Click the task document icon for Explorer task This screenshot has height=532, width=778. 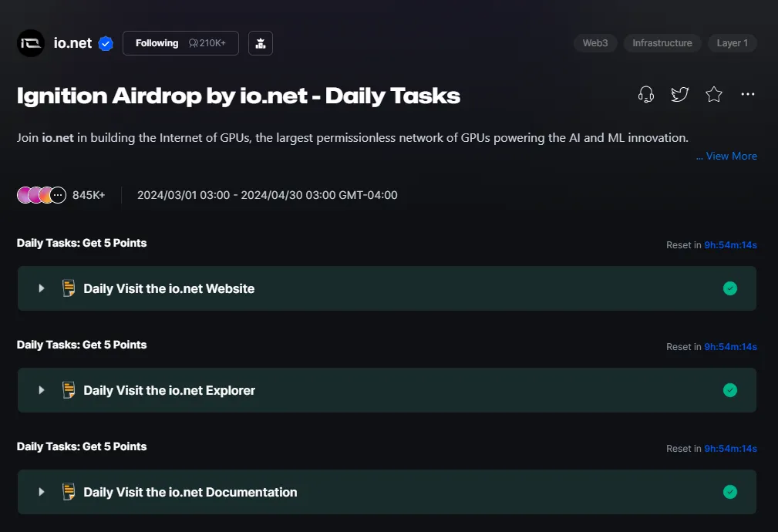[x=69, y=390]
